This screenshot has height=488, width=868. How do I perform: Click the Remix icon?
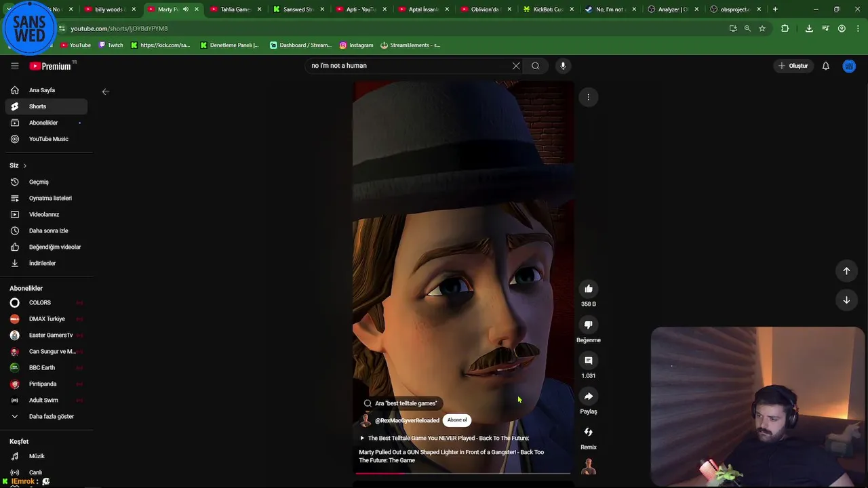(x=589, y=432)
